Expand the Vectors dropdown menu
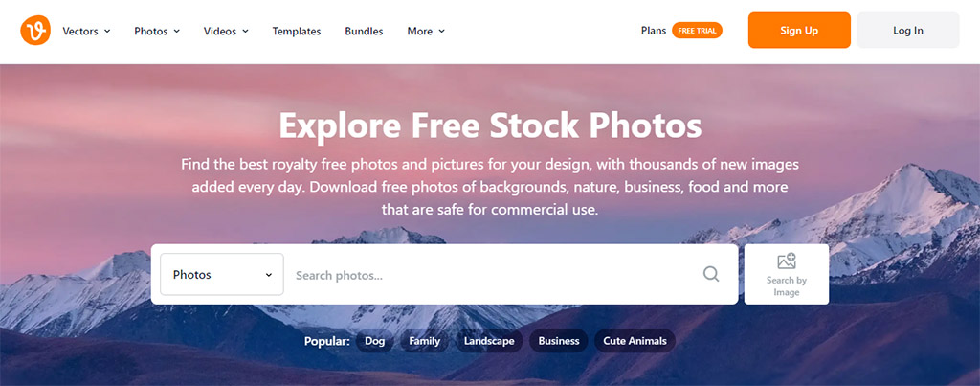Image resolution: width=980 pixels, height=386 pixels. click(x=86, y=31)
